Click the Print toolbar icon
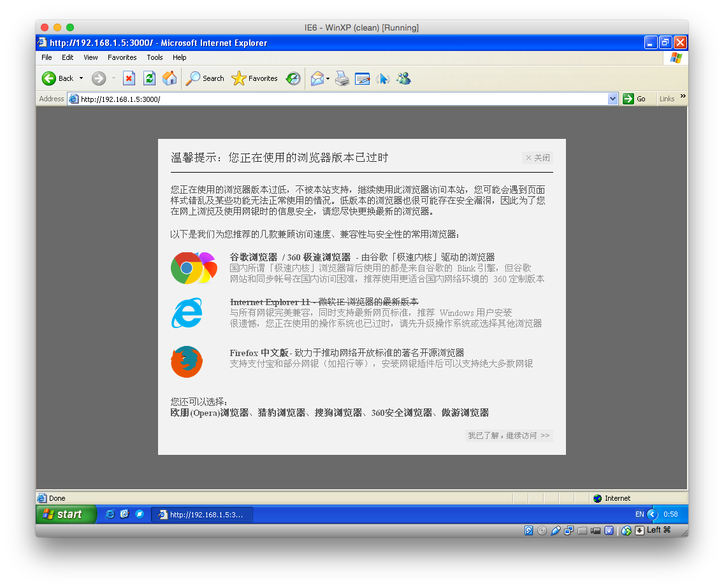724x588 pixels. pos(342,78)
